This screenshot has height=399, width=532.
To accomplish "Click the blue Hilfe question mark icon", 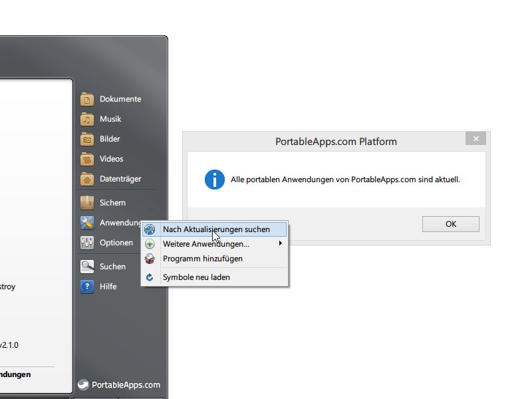I will pyautogui.click(x=87, y=287).
